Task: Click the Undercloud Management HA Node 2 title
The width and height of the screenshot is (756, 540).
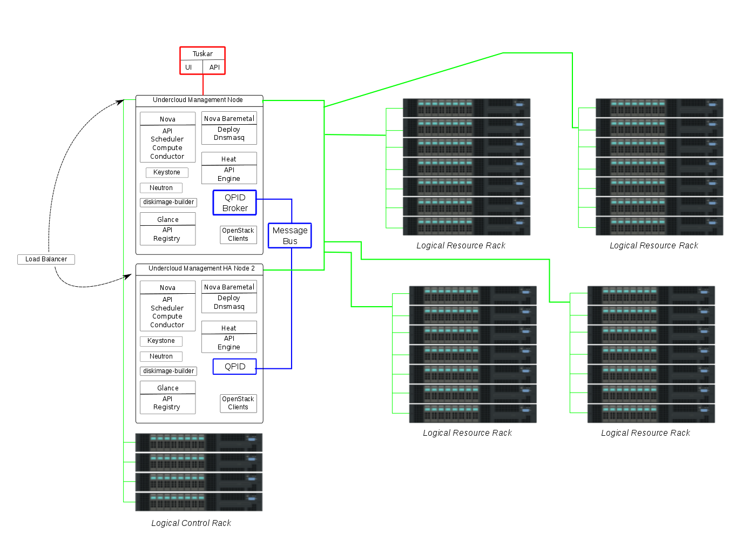Action: [201, 268]
